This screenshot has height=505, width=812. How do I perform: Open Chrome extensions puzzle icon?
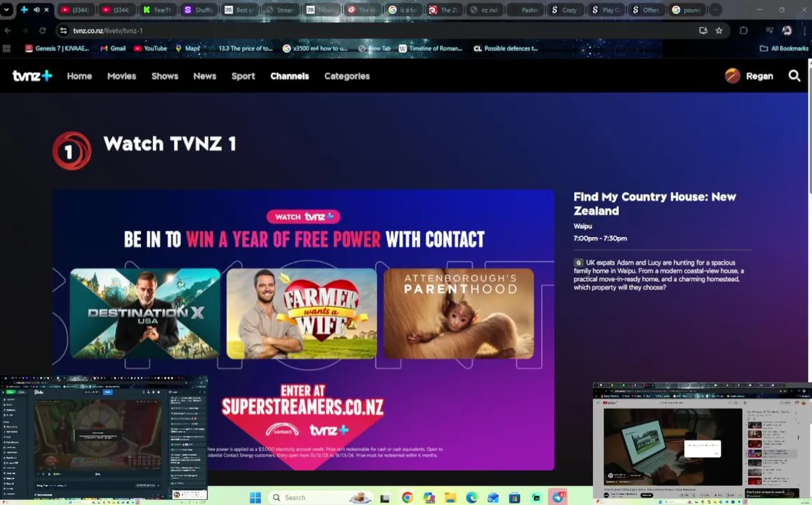click(x=743, y=31)
